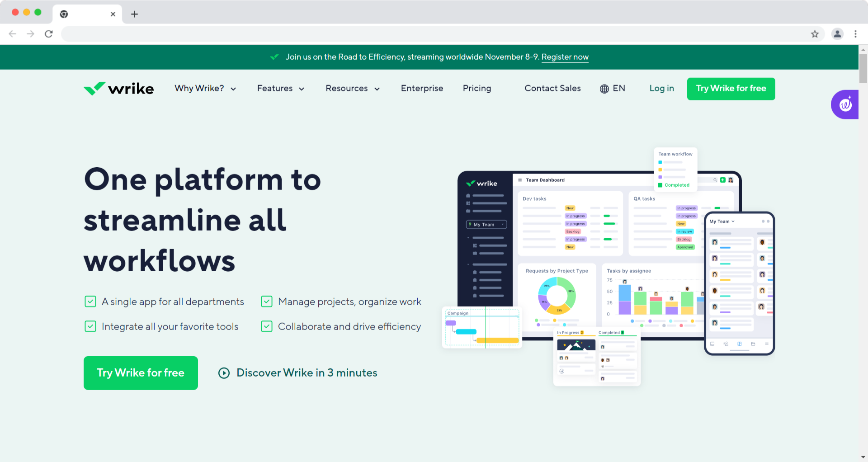Click the Log in link

click(x=661, y=89)
